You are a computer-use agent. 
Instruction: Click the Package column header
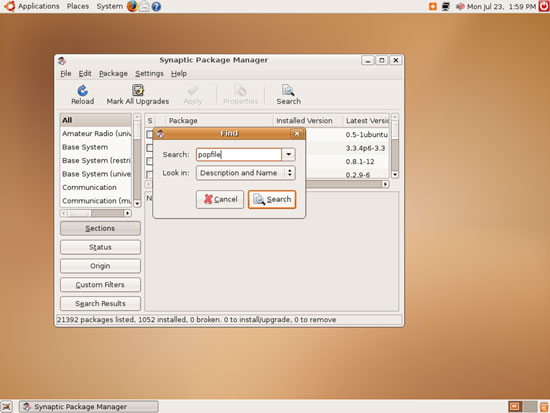pyautogui.click(x=219, y=121)
